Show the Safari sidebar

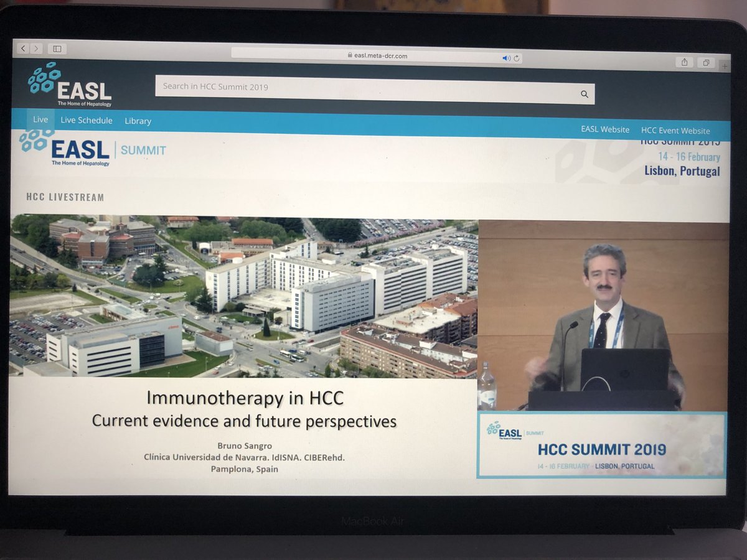tap(57, 49)
